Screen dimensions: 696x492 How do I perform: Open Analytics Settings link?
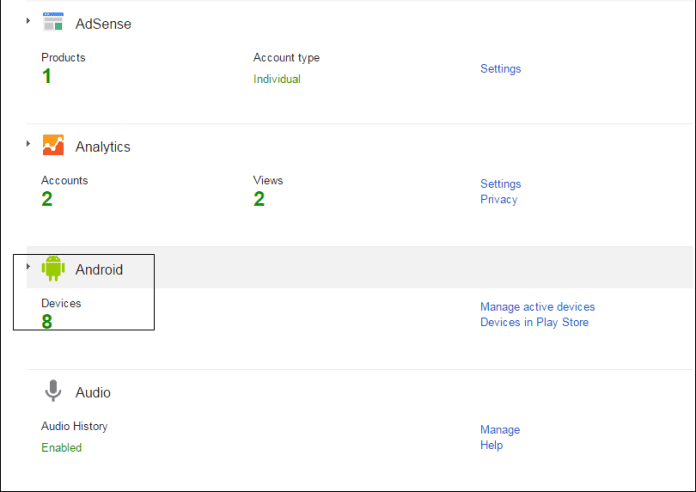pyautogui.click(x=500, y=184)
